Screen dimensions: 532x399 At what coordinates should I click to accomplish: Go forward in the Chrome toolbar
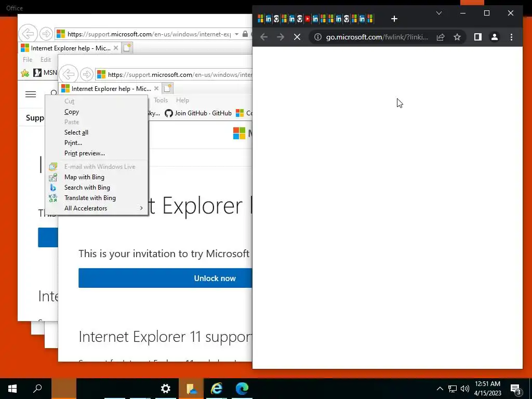[x=280, y=37]
